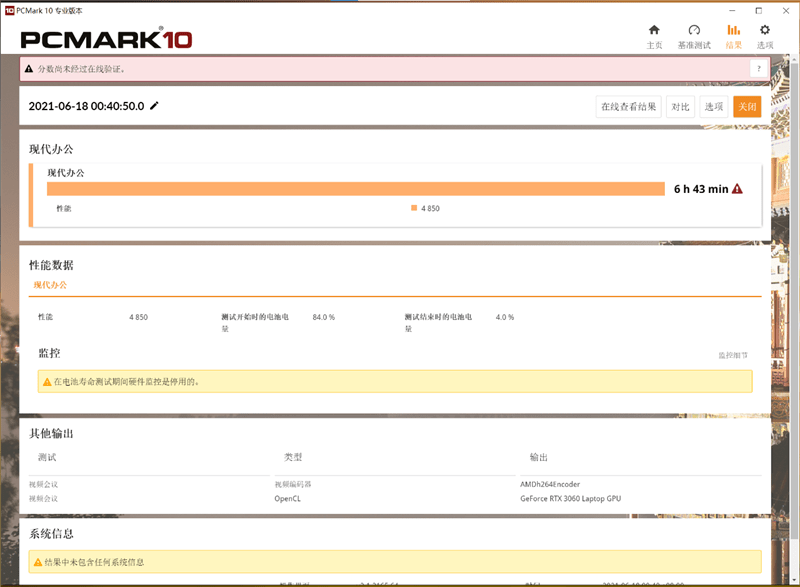
Task: Switch to the 现代办公 tab under 性能数据
Action: [x=51, y=285]
